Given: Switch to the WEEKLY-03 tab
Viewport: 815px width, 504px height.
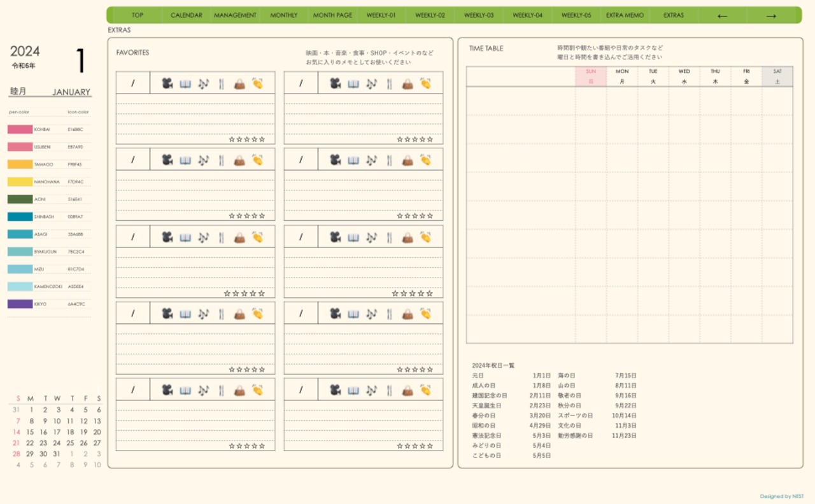Looking at the screenshot, I should [479, 15].
